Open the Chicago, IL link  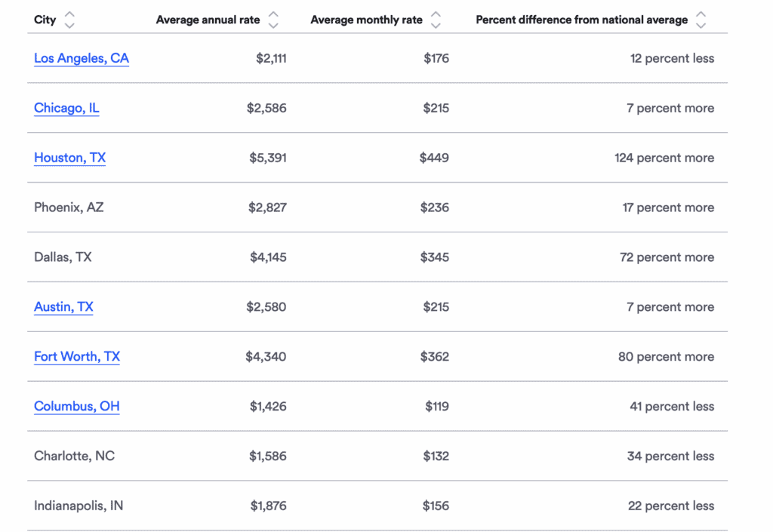click(66, 108)
